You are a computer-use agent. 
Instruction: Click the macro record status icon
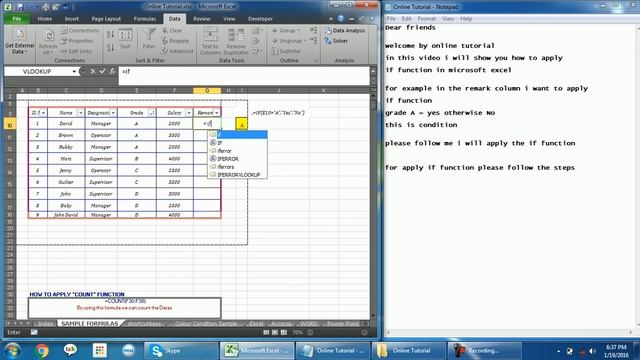point(34,333)
